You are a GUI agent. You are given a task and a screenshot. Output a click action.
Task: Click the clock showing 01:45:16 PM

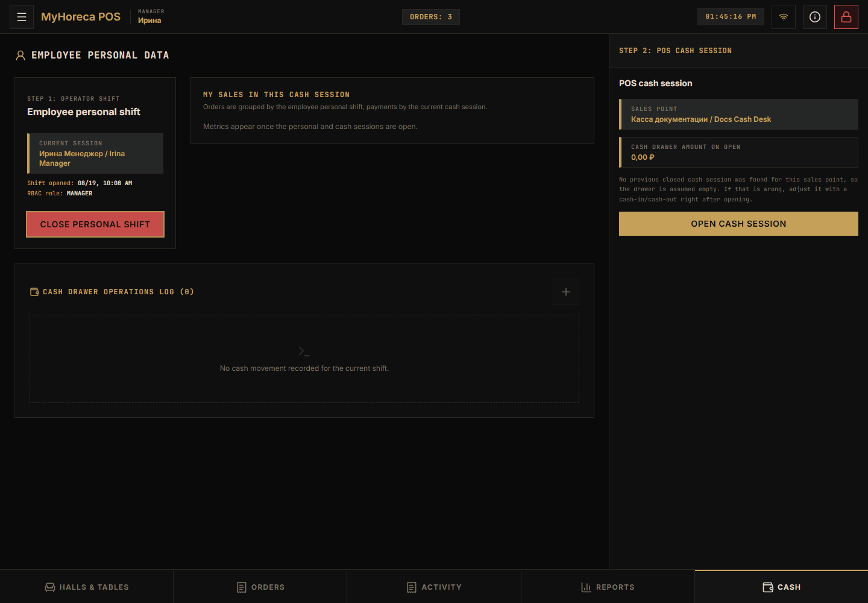[731, 17]
